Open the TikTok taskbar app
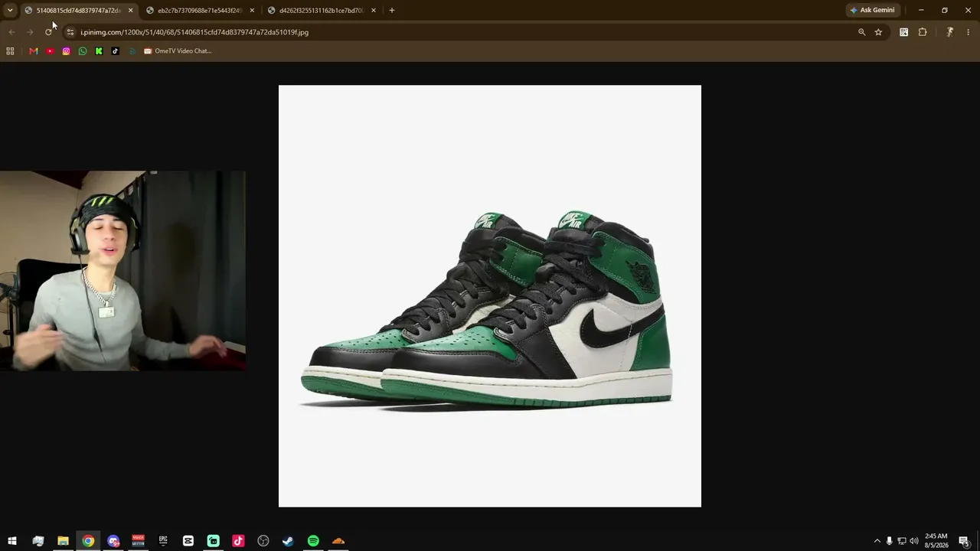This screenshot has width=980, height=551. coord(238,541)
